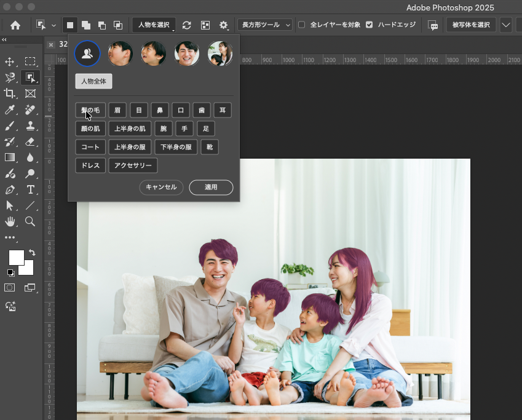Toggle the 上半身の服 selection option
This screenshot has height=420, width=522.
pos(130,147)
